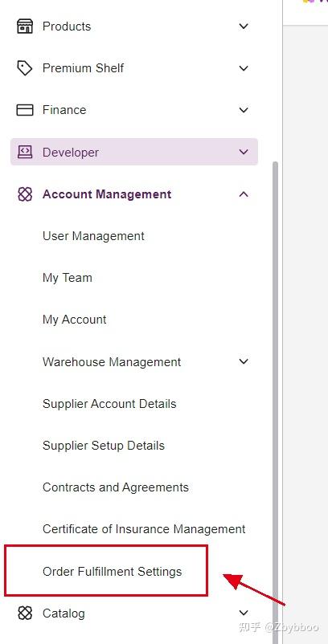
Task: Expand the Developer chevron
Action: coord(244,152)
